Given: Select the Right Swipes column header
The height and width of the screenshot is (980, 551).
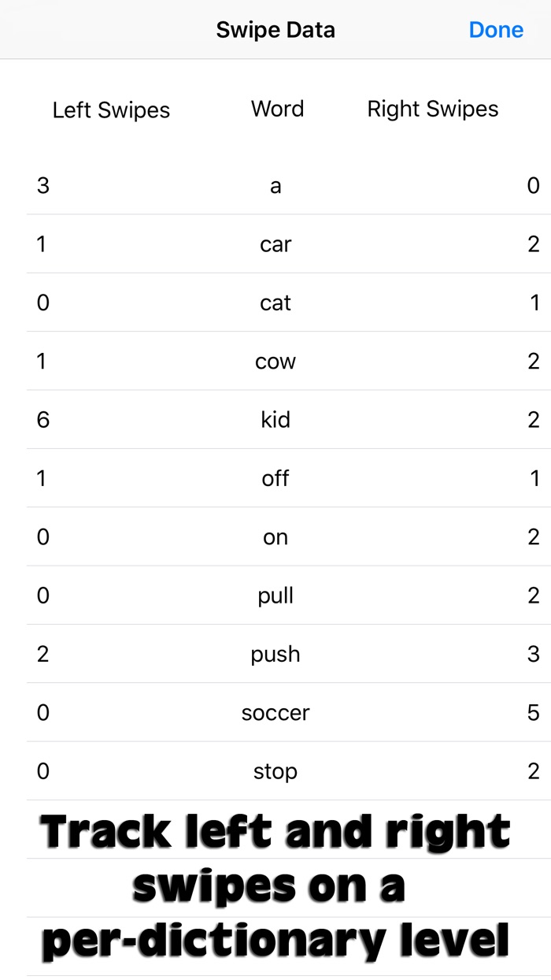Looking at the screenshot, I should tap(431, 109).
